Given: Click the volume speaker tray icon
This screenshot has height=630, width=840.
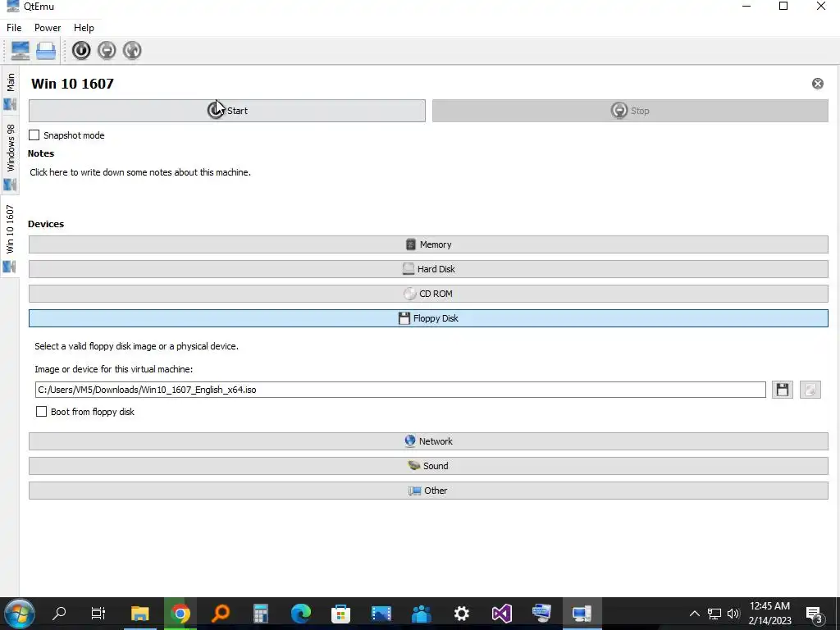Looking at the screenshot, I should pos(733,614).
